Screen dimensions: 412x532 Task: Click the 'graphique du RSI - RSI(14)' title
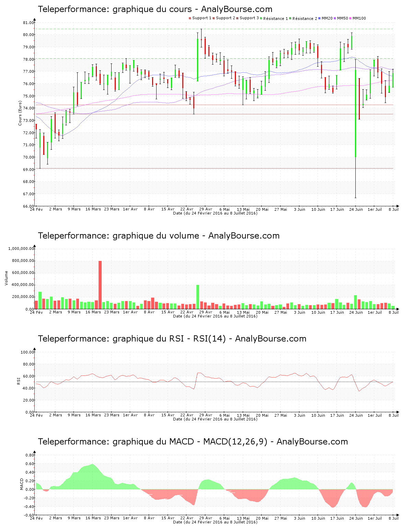(172, 339)
